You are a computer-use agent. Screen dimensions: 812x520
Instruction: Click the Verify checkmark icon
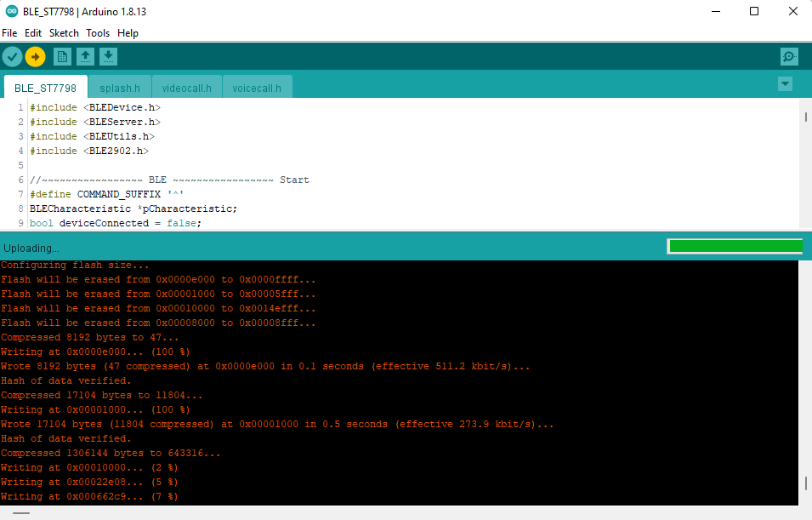[x=12, y=56]
